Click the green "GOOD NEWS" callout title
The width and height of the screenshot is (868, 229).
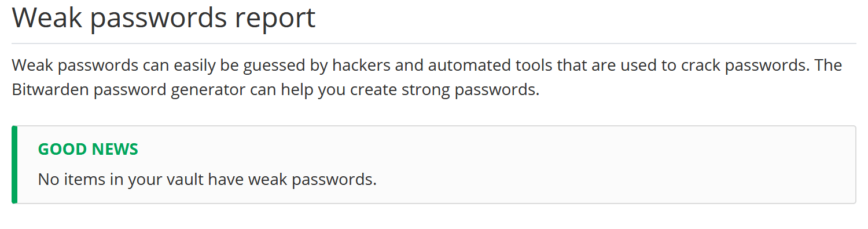pos(88,150)
